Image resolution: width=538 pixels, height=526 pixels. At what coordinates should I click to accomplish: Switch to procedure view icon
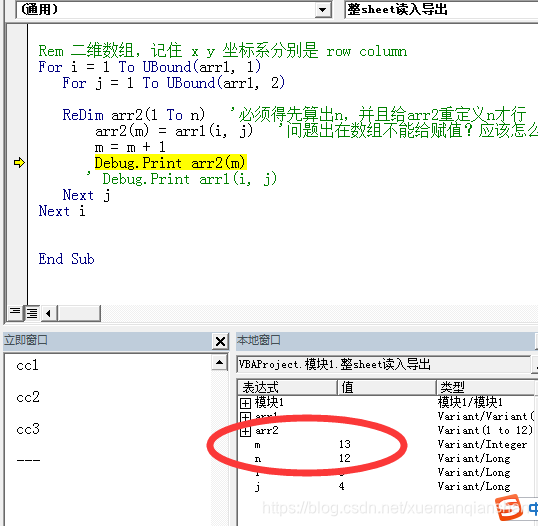click(x=15, y=313)
